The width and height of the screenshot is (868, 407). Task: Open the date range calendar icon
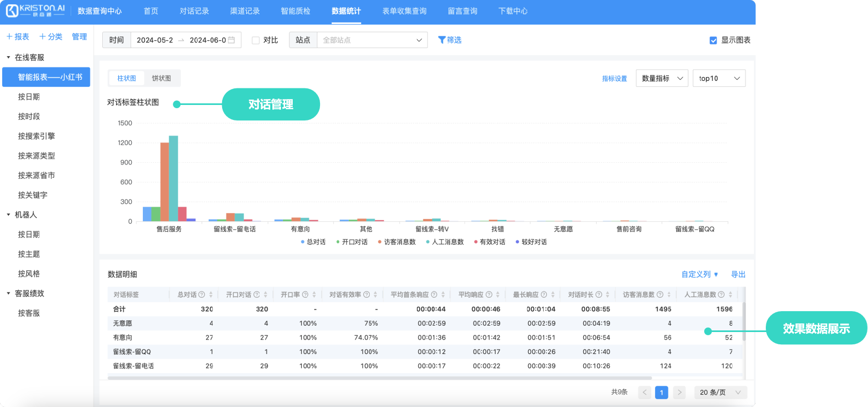[231, 40]
